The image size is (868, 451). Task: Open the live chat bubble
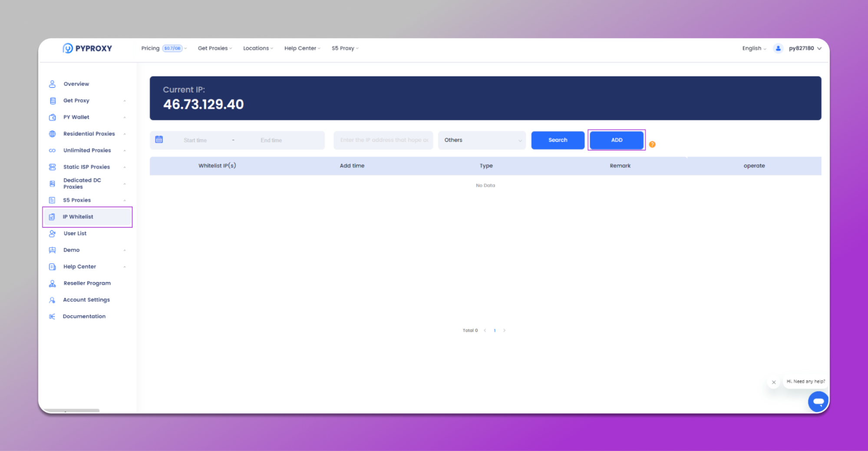pos(818,401)
